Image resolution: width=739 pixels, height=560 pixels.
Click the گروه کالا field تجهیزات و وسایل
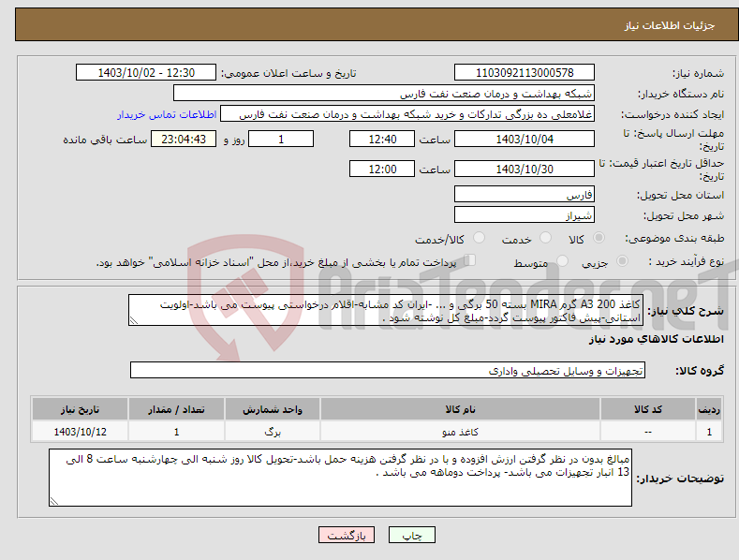(388, 371)
